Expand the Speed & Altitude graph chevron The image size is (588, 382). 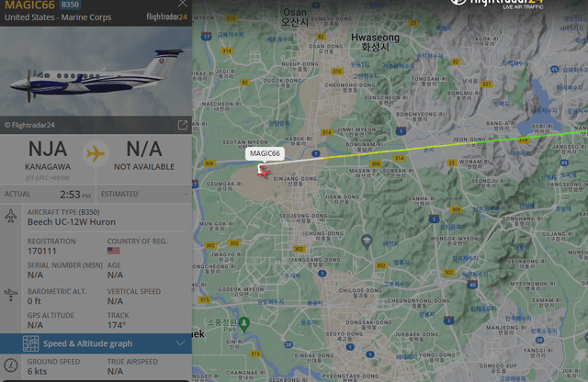pos(180,343)
